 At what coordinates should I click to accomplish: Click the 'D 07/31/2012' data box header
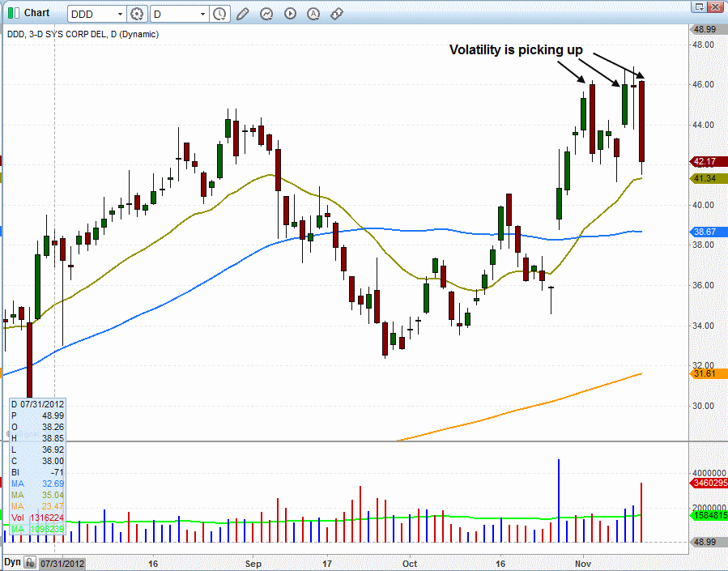click(x=37, y=404)
